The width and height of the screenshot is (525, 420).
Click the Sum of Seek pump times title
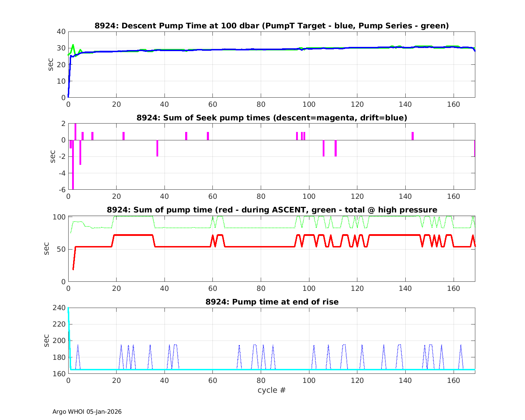coord(272,118)
